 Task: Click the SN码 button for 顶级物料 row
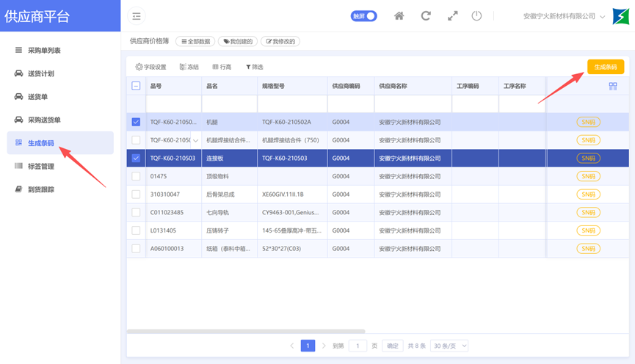pyautogui.click(x=588, y=176)
